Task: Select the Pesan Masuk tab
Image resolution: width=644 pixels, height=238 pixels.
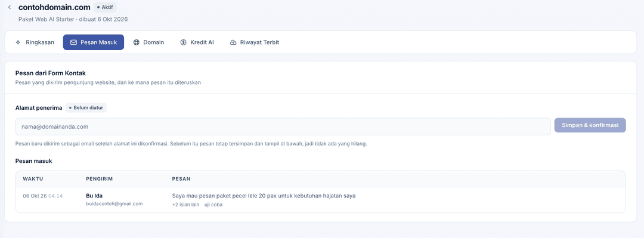Action: pyautogui.click(x=94, y=42)
